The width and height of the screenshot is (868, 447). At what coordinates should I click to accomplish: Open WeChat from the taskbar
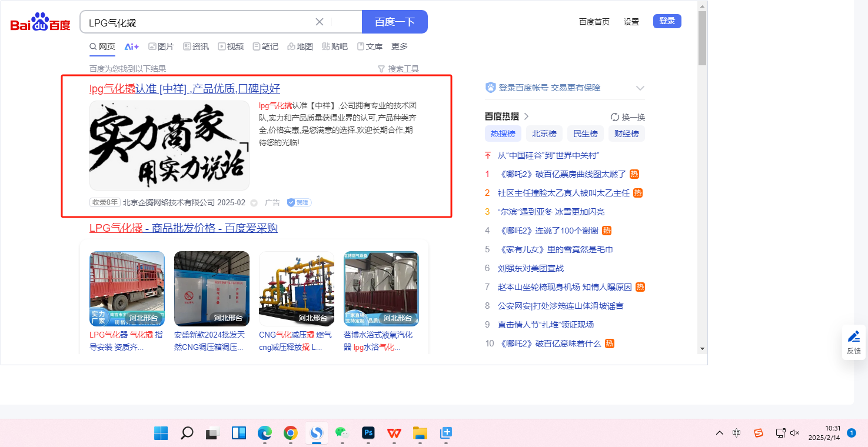(342, 433)
